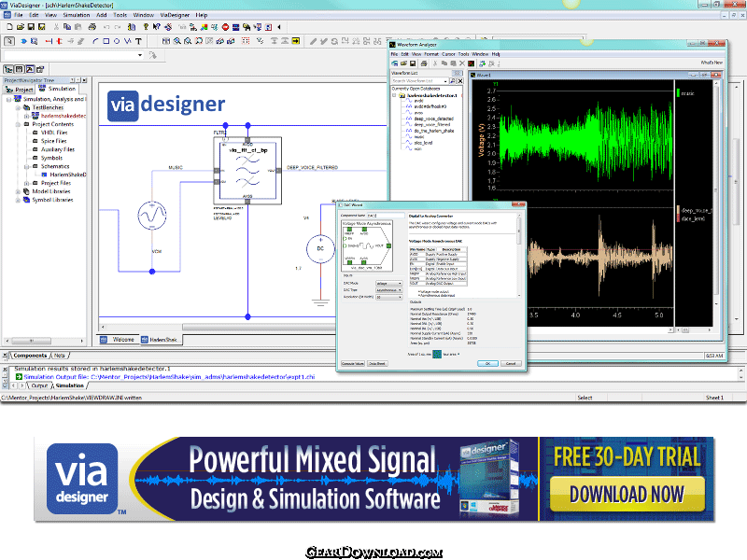Select deep_voice_detected in waveform list

point(433,119)
